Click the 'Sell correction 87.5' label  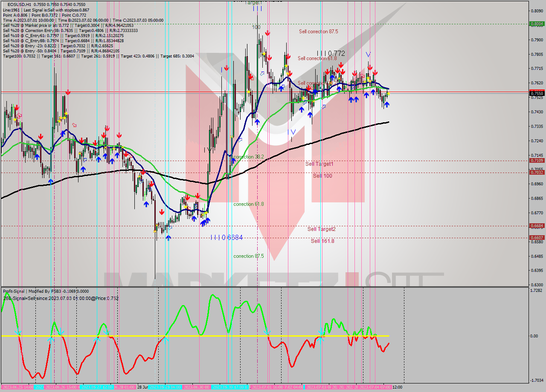(319, 32)
